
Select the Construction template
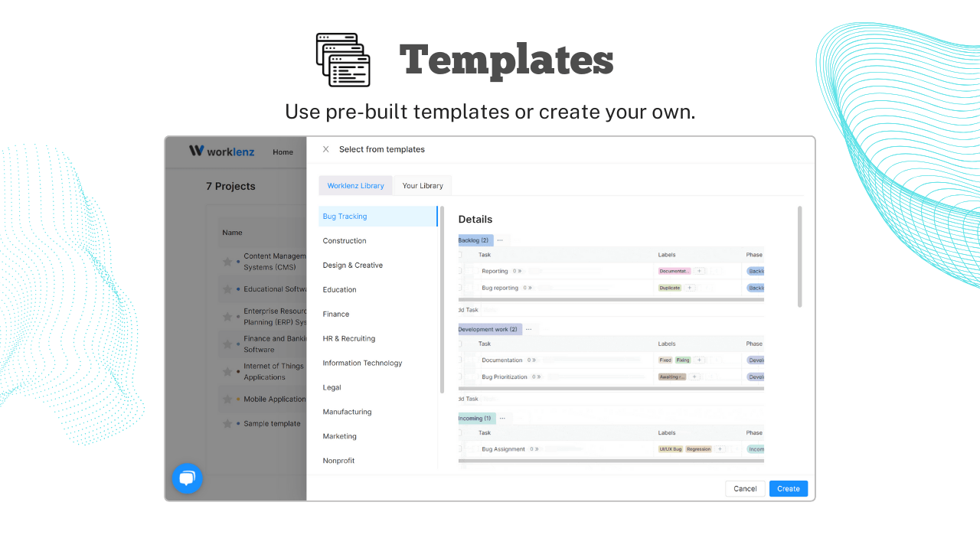pyautogui.click(x=377, y=241)
